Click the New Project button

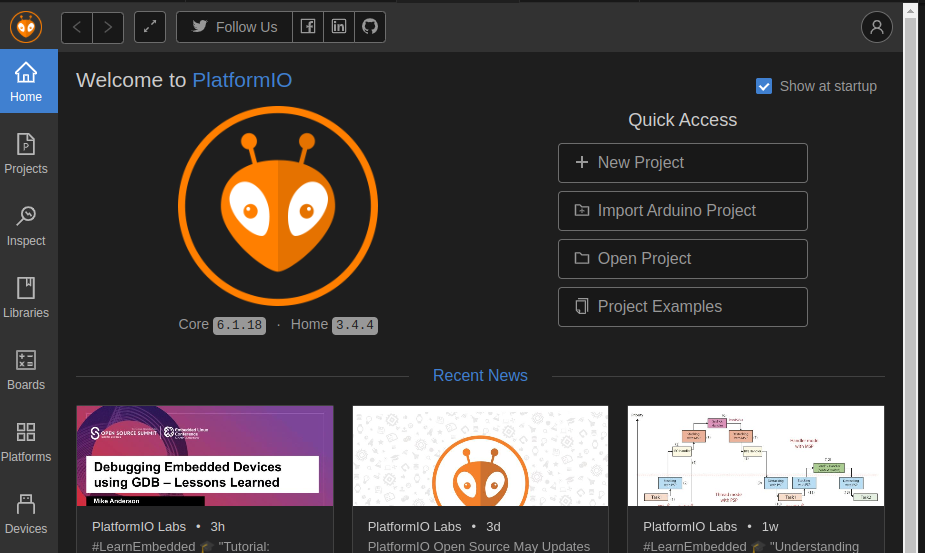[683, 163]
